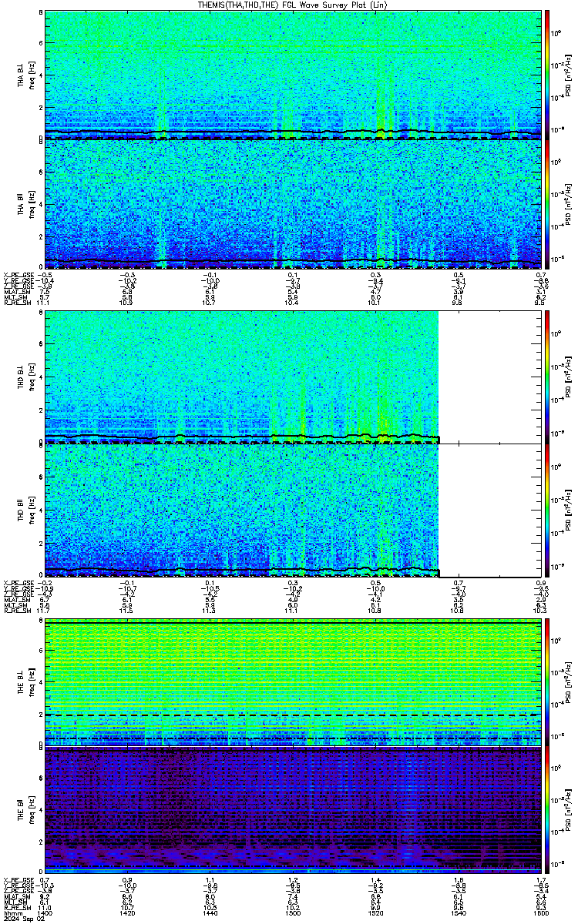Click the THA B-parallel spectrogram panel
This screenshot has height=924, width=578.
[x=291, y=205]
